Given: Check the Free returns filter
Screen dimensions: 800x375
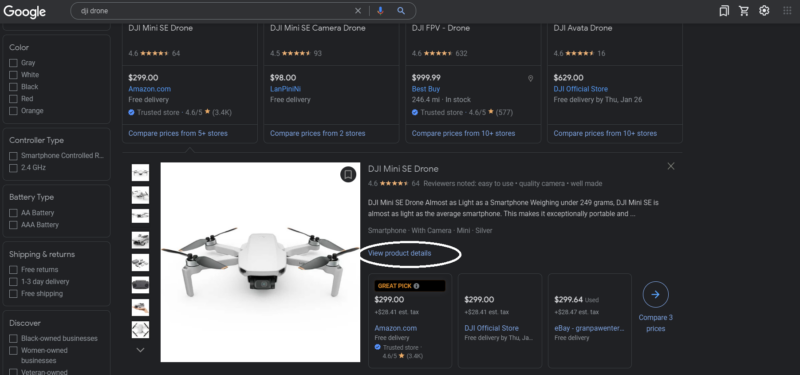Looking at the screenshot, I should (x=13, y=269).
